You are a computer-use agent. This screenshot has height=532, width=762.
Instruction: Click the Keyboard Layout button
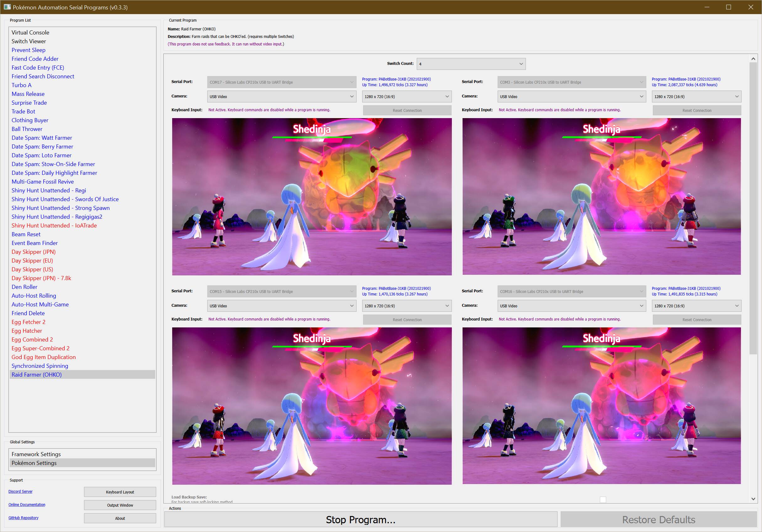coord(120,492)
